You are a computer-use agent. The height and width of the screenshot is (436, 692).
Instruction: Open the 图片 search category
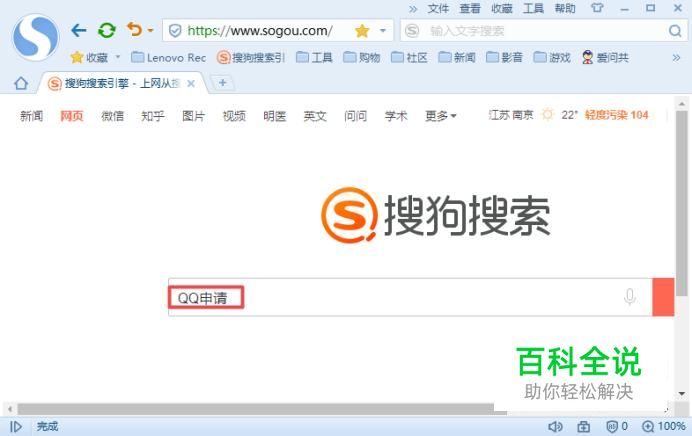pos(193,116)
